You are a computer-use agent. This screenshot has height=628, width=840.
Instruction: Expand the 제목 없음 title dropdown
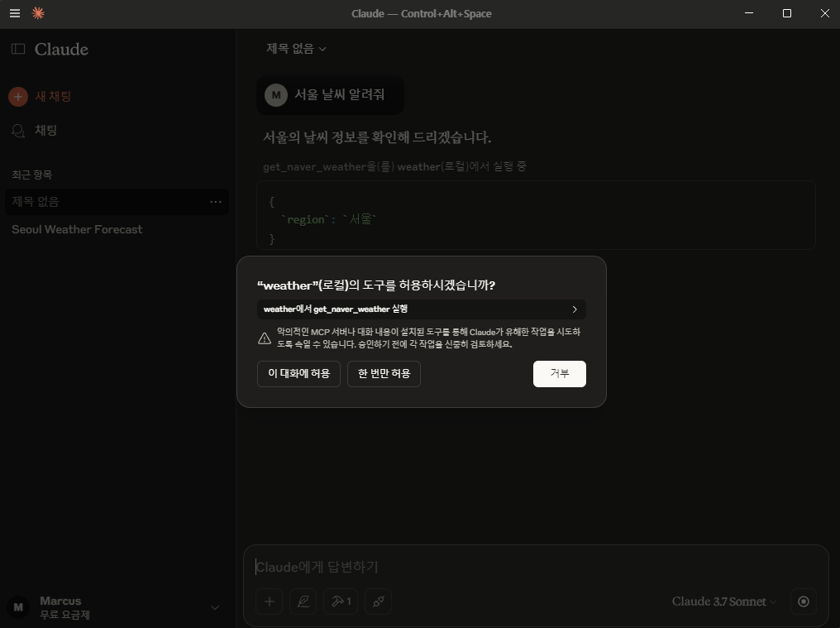296,49
